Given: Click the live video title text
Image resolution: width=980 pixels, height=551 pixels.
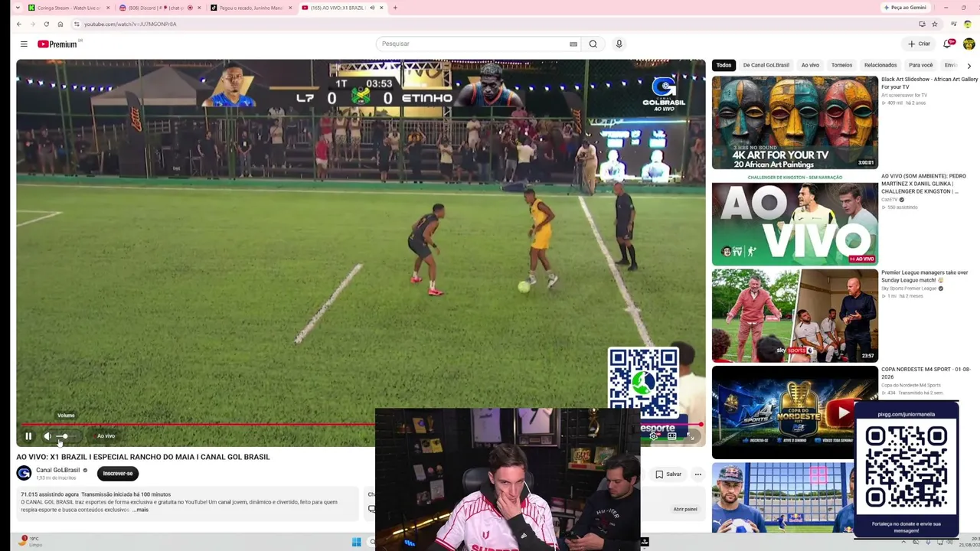Looking at the screenshot, I should click(143, 457).
